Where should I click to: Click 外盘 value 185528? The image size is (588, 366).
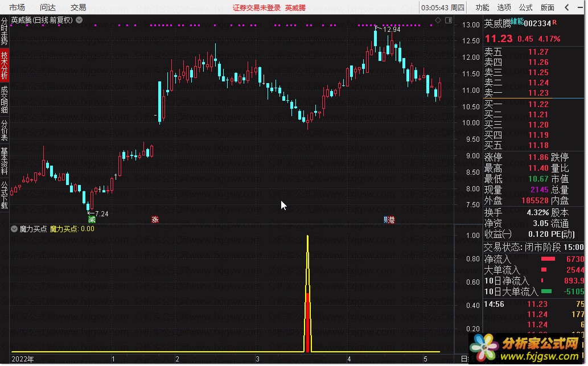[x=534, y=200]
